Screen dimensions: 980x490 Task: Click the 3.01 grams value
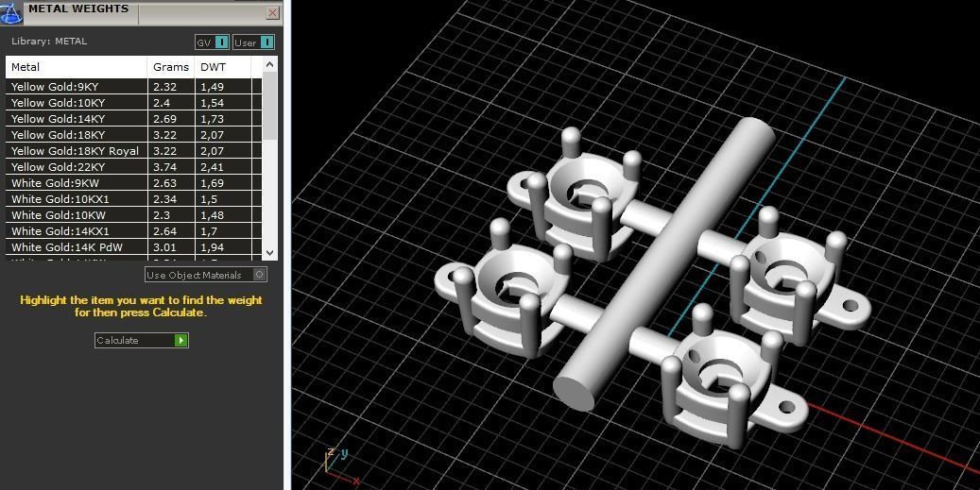(165, 247)
